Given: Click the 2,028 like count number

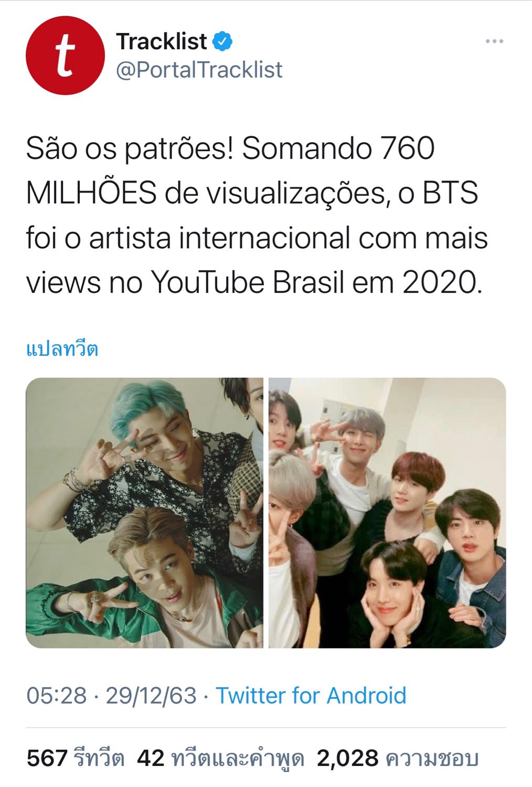Looking at the screenshot, I should [347, 758].
